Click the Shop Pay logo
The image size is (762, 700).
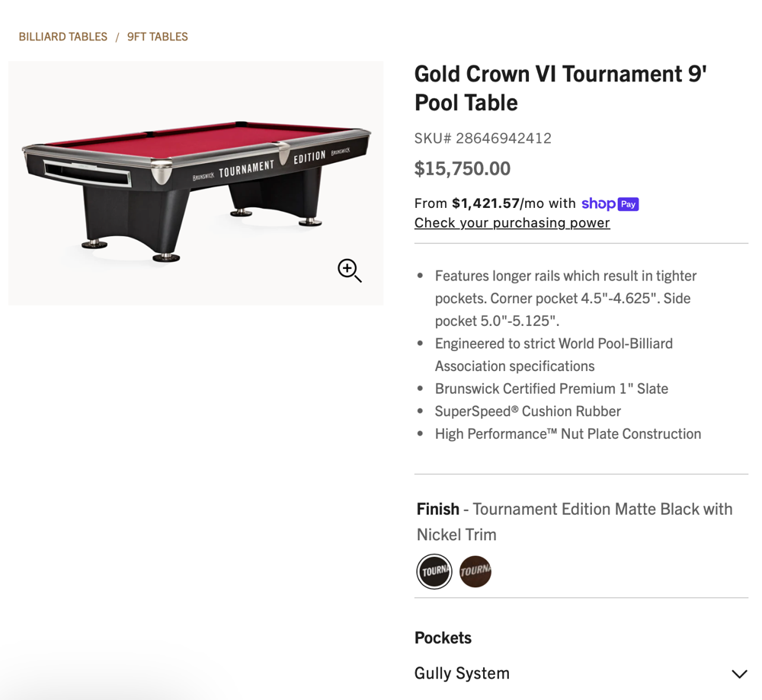[610, 203]
